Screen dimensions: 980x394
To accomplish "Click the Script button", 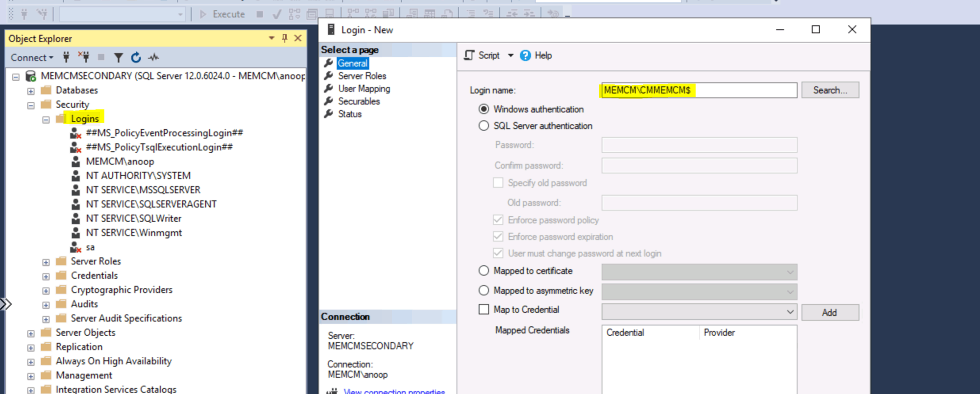I will pos(482,55).
